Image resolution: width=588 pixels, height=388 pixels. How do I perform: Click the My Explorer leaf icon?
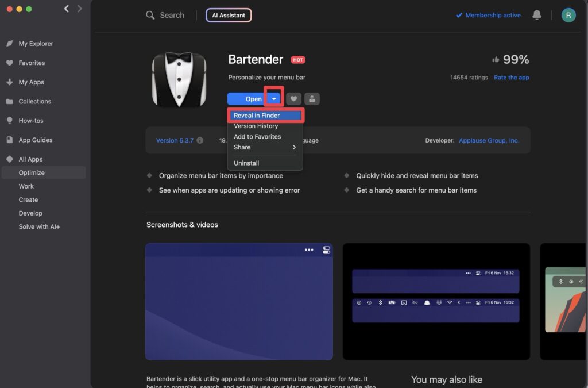pyautogui.click(x=10, y=44)
